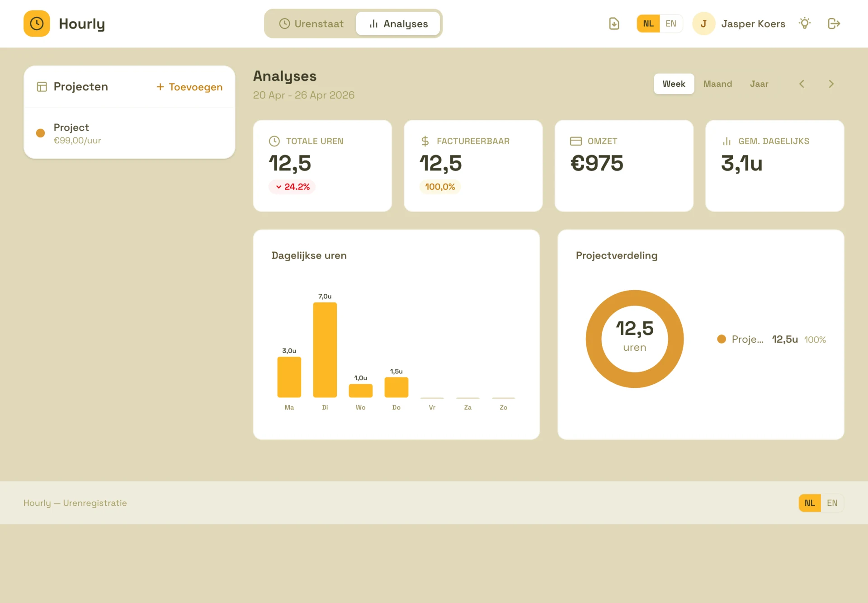Click the Omzet credit card icon
The width and height of the screenshot is (868, 603).
[x=576, y=141]
